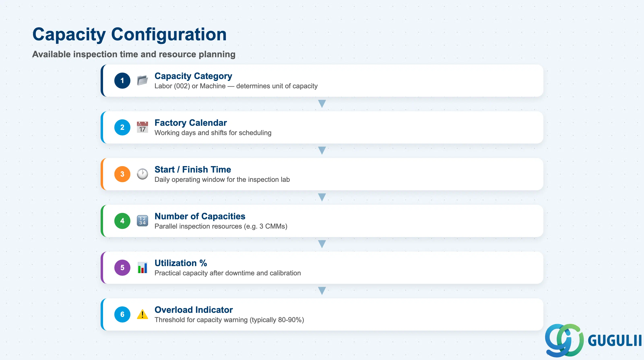Click the Utilization % heading
This screenshot has width=644, height=360.
point(181,263)
